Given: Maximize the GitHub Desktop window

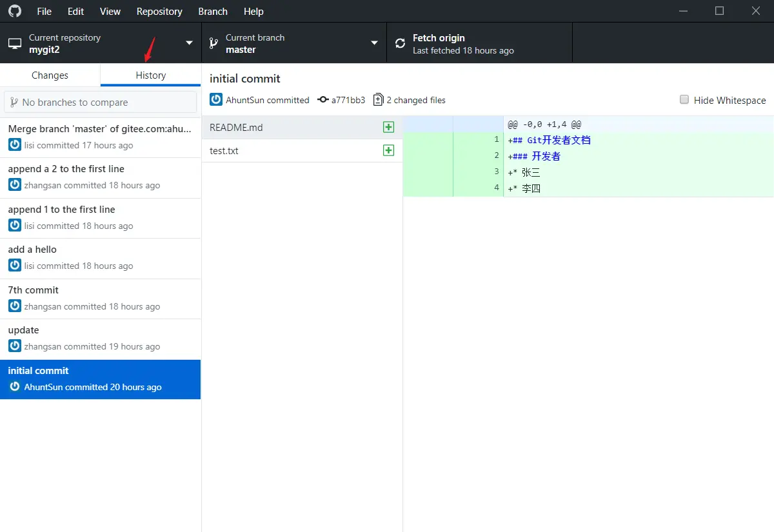Looking at the screenshot, I should (x=720, y=11).
